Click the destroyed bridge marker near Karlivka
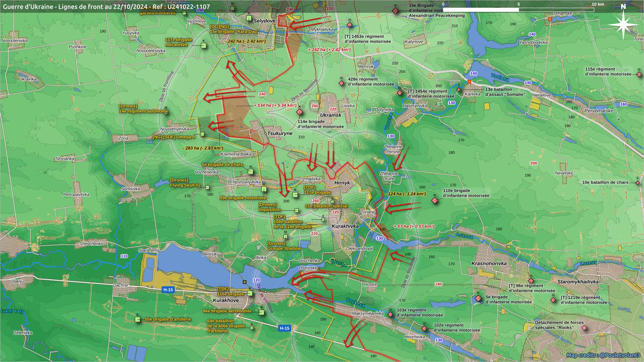Image resolution: width=644 pixels, height=362 pixels. [469, 82]
